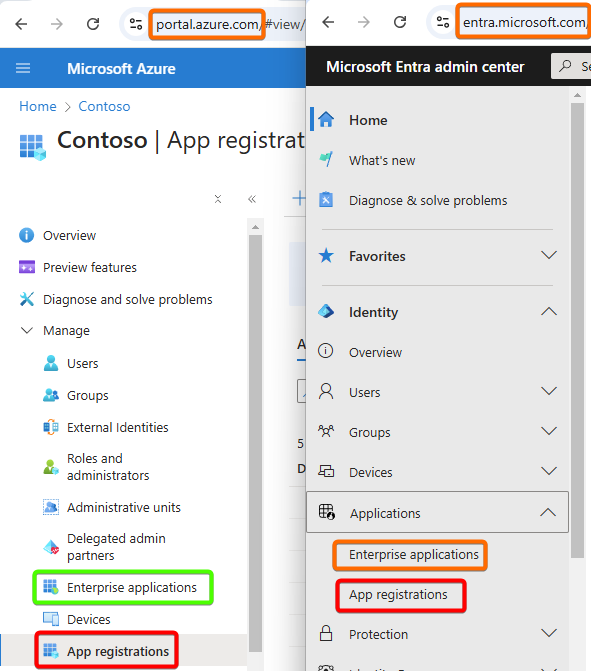The width and height of the screenshot is (591, 671).
Task: Click the Preview features purple icon
Action: click(27, 267)
